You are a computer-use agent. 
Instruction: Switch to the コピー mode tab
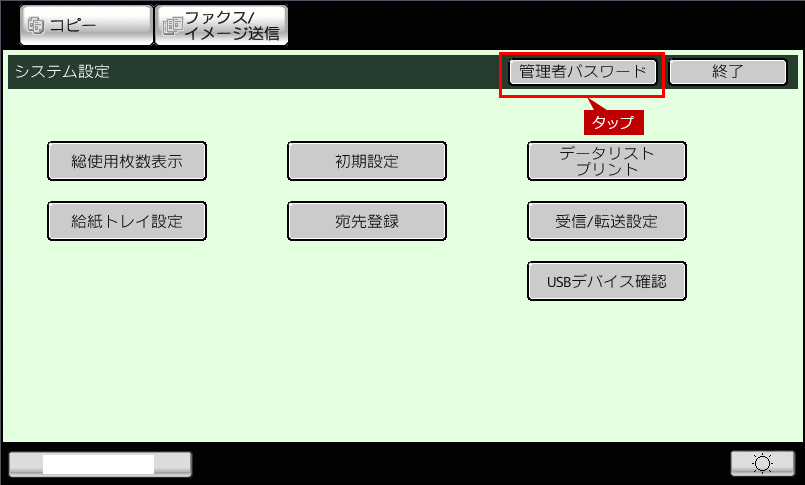[85, 25]
